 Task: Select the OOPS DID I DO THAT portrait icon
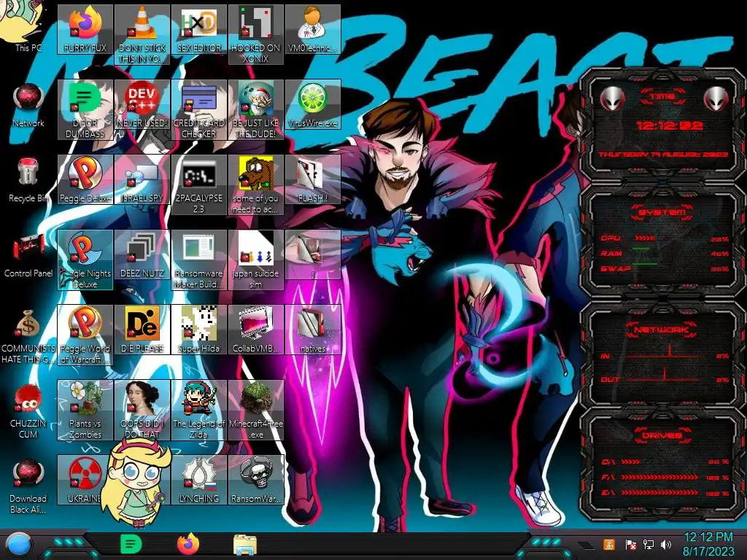pyautogui.click(x=142, y=411)
